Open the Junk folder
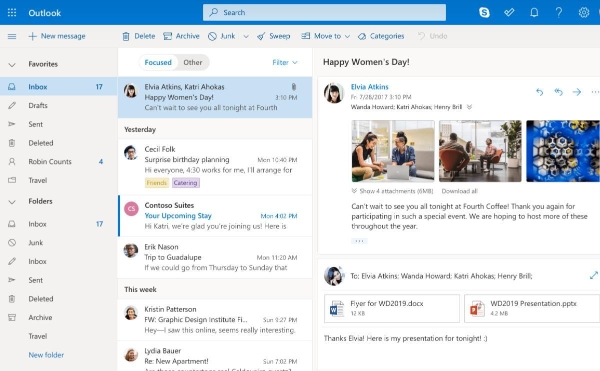The width and height of the screenshot is (600, 371). click(59, 243)
